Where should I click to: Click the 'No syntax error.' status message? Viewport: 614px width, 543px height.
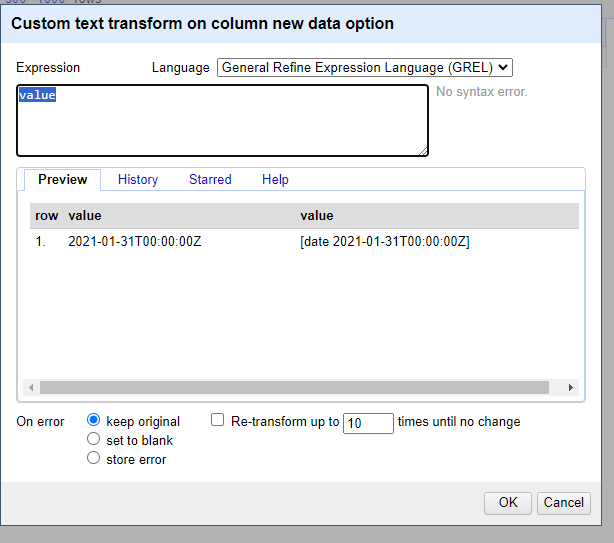pyautogui.click(x=482, y=92)
